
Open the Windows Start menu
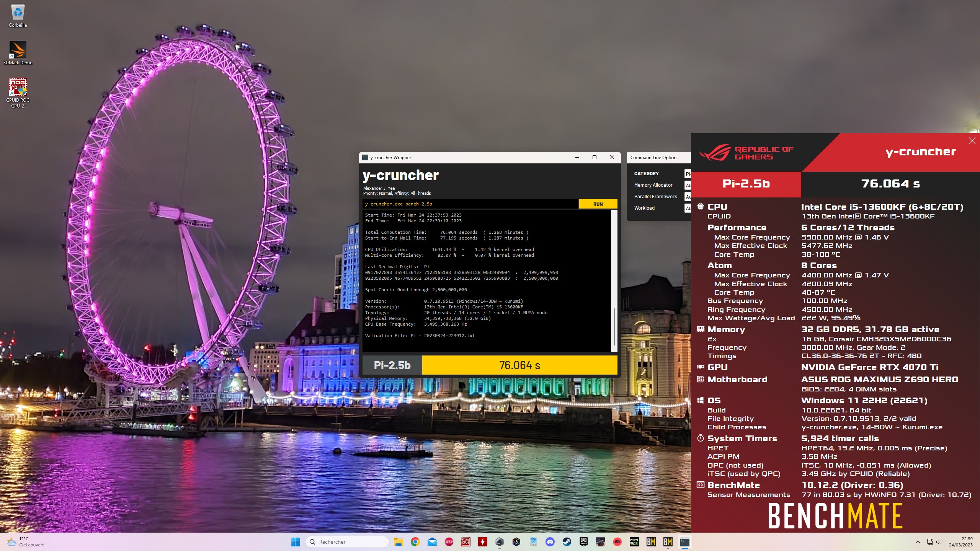click(296, 542)
